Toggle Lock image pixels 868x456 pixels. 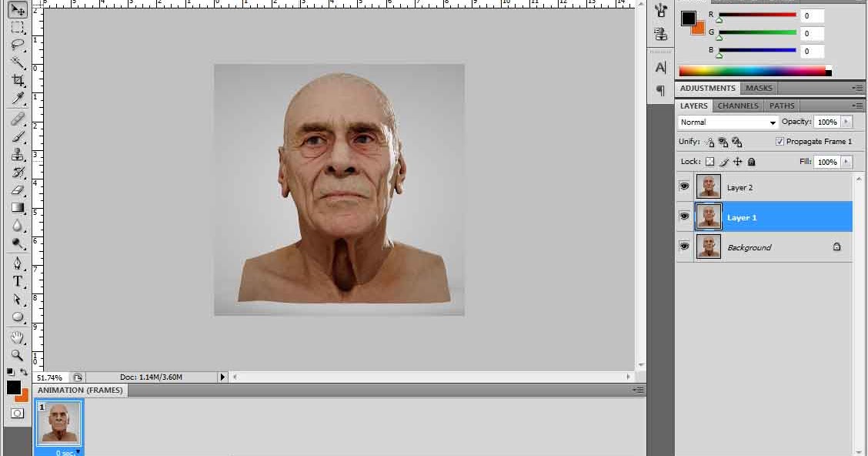coord(723,162)
